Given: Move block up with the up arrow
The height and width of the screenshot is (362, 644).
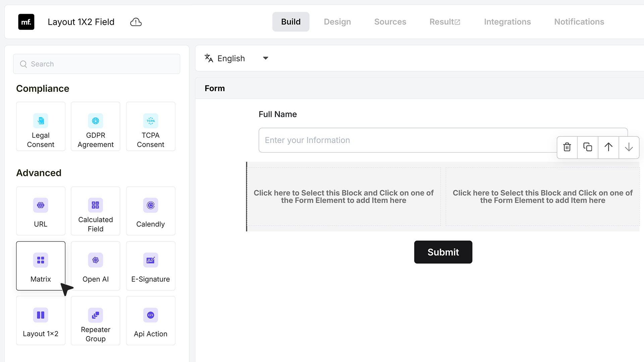Looking at the screenshot, I should 608,147.
